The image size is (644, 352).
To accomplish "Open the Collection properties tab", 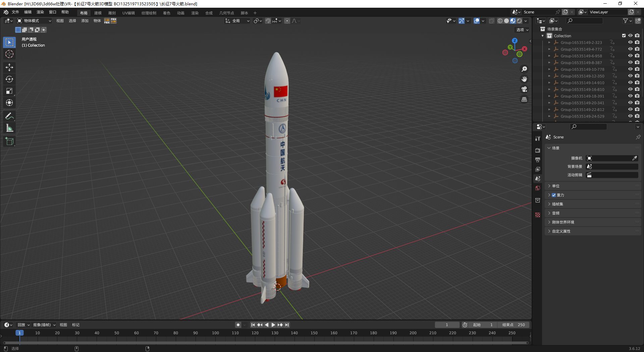I will pos(538,200).
